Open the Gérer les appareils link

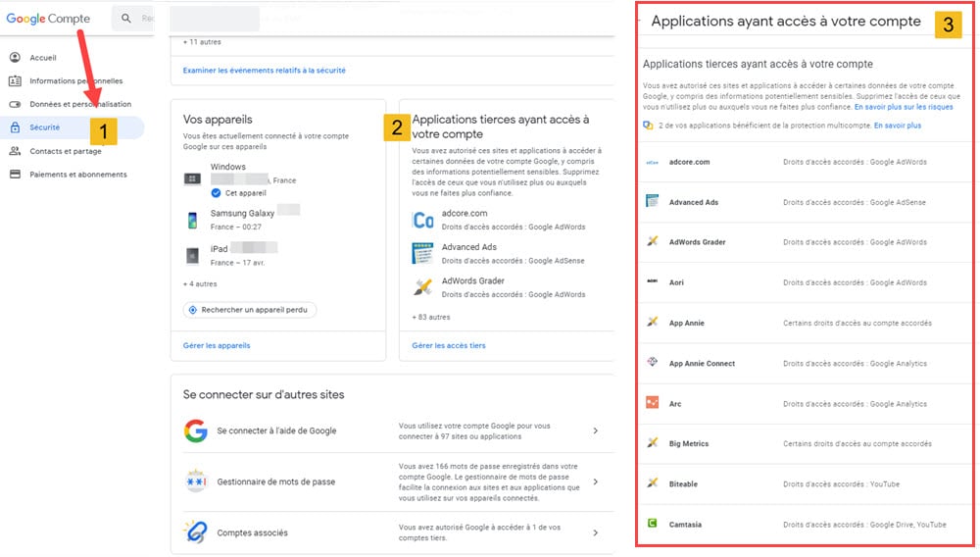pyautogui.click(x=217, y=345)
